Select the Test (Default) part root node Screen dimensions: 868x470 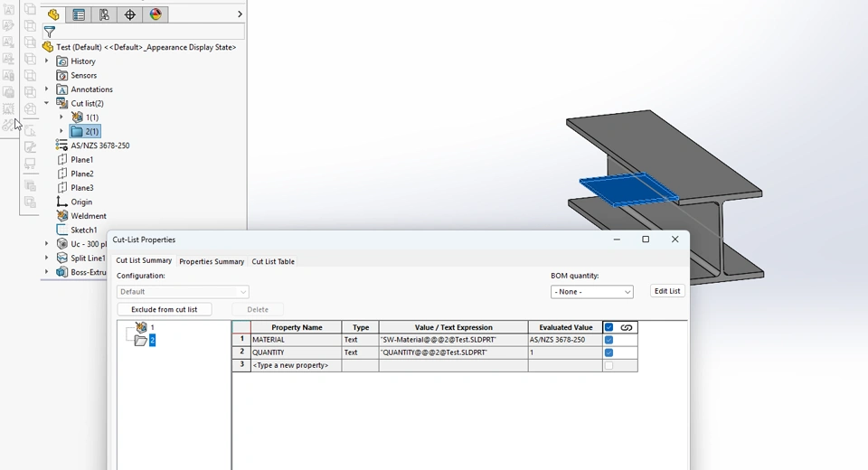(x=146, y=47)
